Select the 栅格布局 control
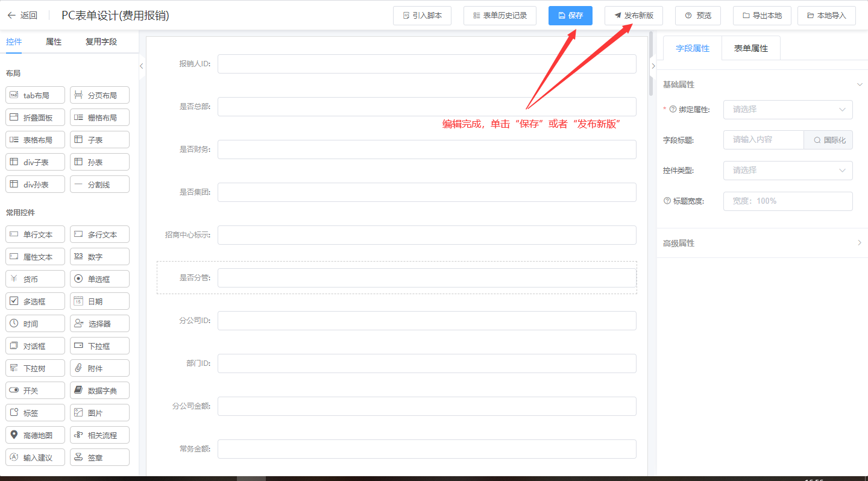This screenshot has height=481, width=868. [x=100, y=118]
